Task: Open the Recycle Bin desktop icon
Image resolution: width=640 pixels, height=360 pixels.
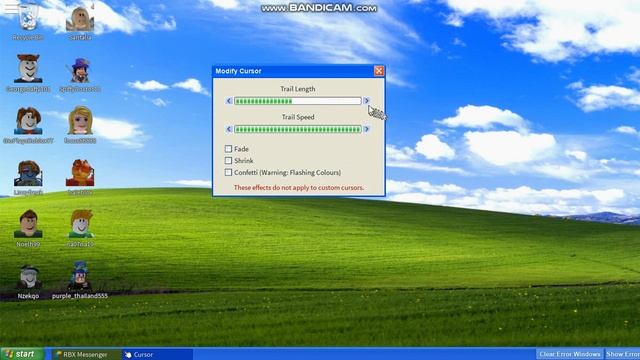Action: [28, 21]
